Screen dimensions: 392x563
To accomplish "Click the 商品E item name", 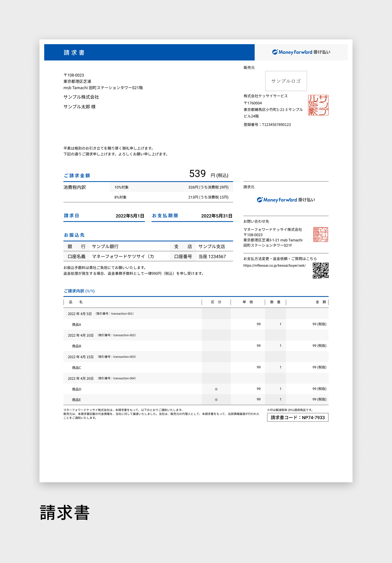I will pos(77,400).
